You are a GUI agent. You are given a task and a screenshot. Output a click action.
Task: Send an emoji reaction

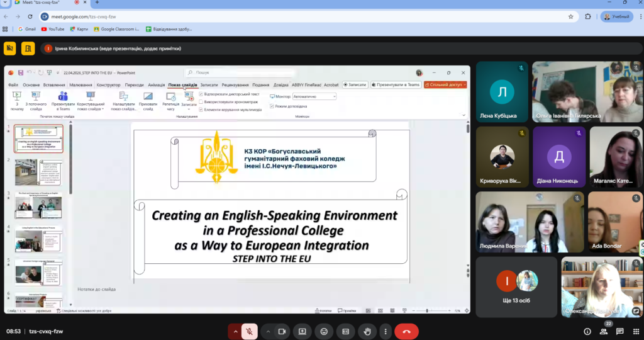tap(324, 331)
